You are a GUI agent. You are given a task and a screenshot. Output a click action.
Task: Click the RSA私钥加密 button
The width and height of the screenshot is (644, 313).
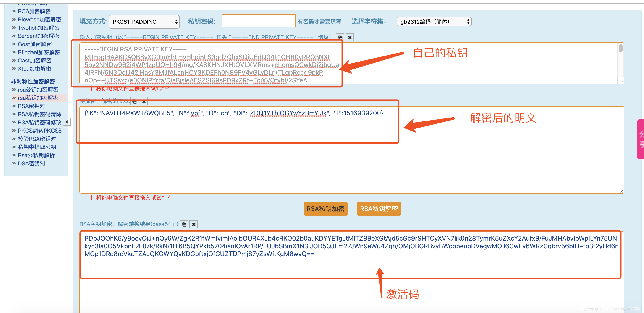(325, 209)
